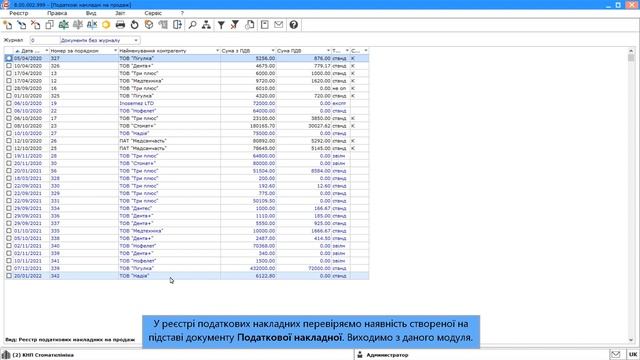Click the green spreadsheet export icon
Image resolution: width=640 pixels, height=360 pixels.
(64, 25)
